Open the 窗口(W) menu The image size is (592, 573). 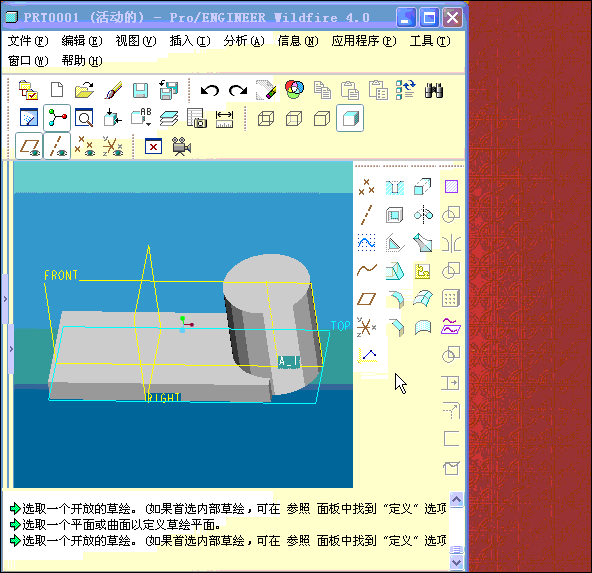click(x=28, y=60)
